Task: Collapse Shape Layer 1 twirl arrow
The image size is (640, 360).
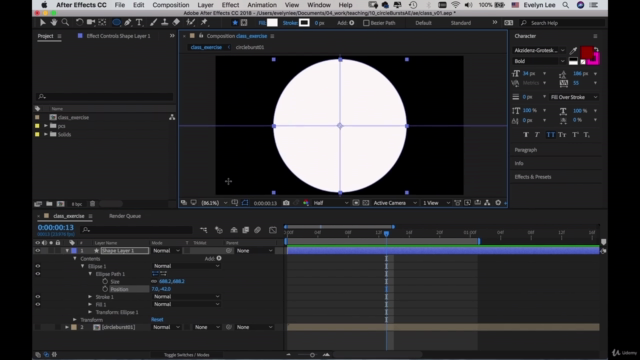Action: click(x=67, y=251)
